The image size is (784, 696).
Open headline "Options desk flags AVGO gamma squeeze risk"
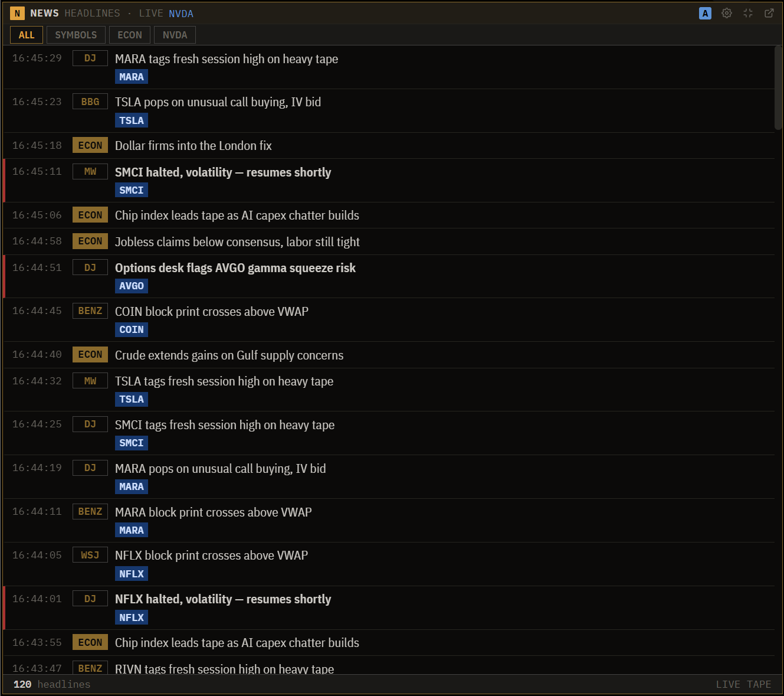(x=235, y=268)
